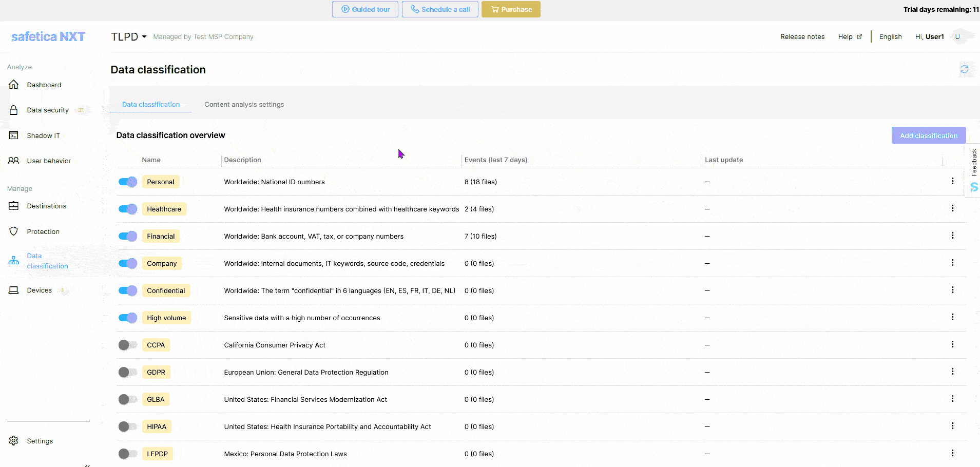
Task: Open the three-dot menu for High volume row
Action: click(x=953, y=317)
